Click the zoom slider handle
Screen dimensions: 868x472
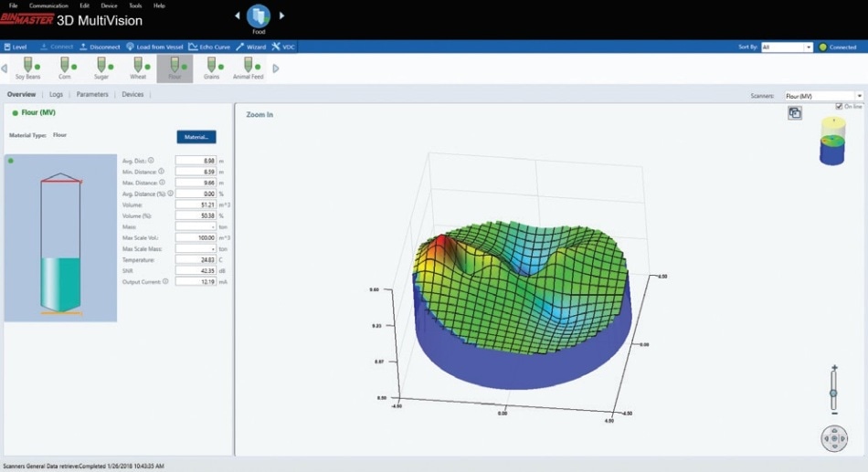(833, 393)
